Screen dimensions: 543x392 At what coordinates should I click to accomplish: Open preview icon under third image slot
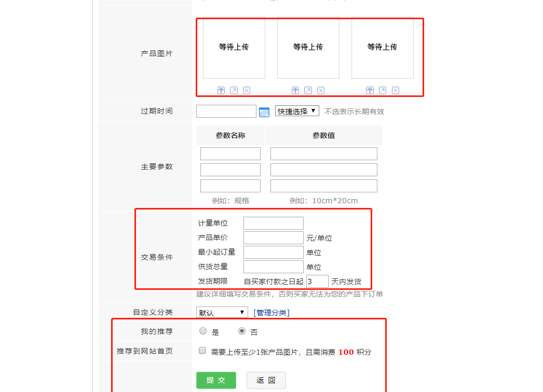(x=383, y=90)
